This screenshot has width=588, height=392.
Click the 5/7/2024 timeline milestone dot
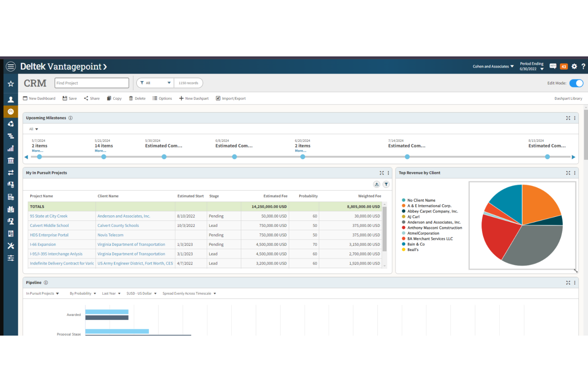[x=39, y=157]
